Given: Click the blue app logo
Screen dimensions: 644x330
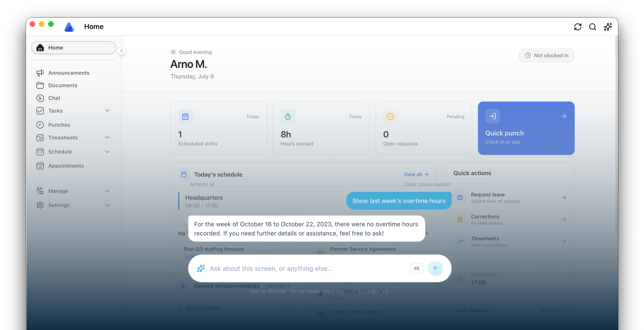Looking at the screenshot, I should [69, 27].
